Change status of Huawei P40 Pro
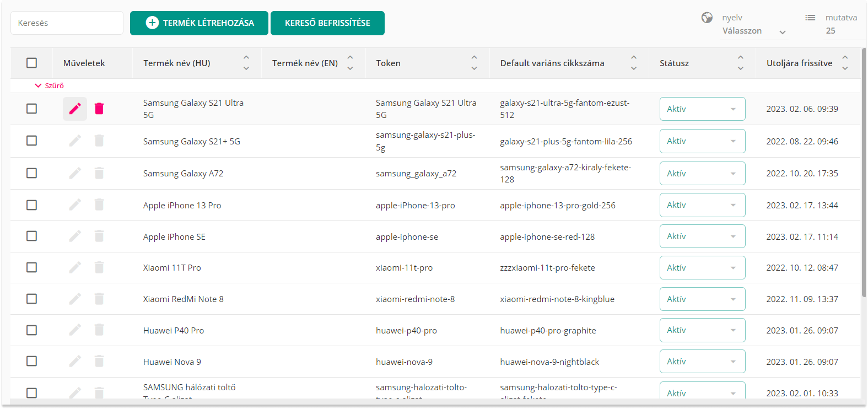Screen dimensions: 868x409 pyautogui.click(x=702, y=330)
